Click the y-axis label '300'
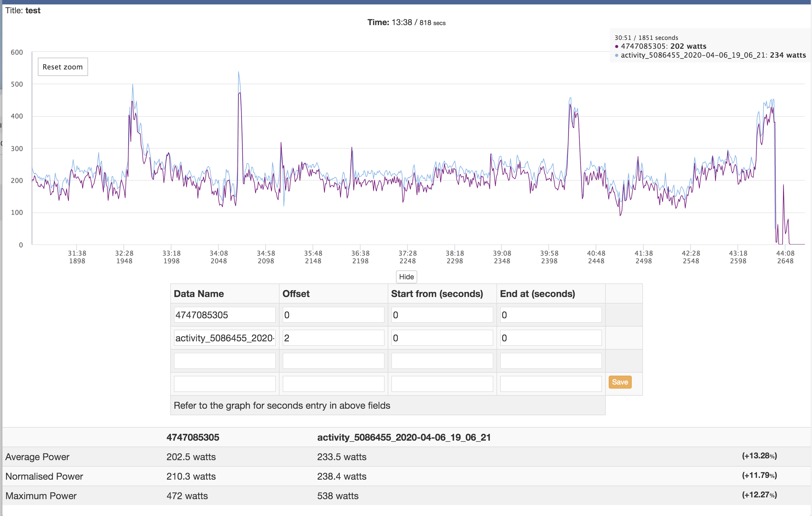 point(17,149)
